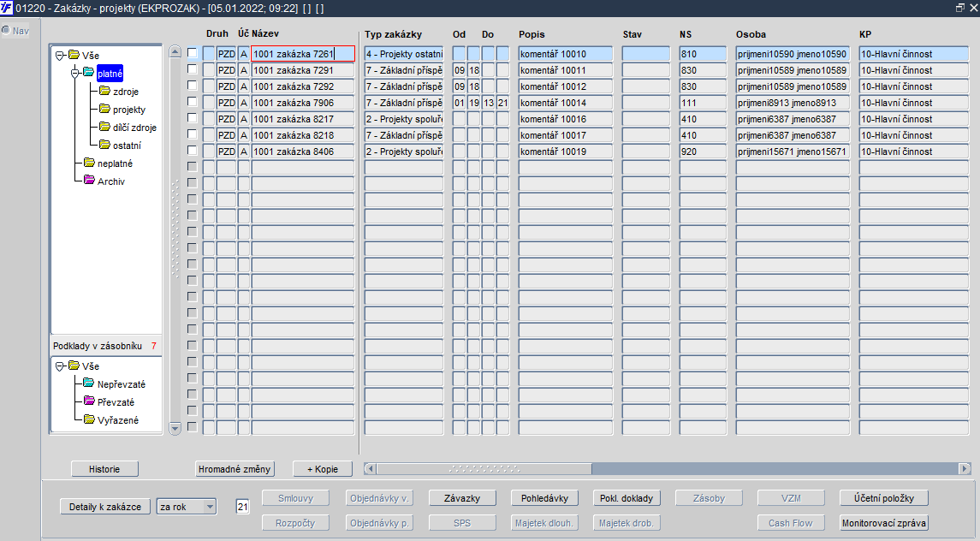
Task: Check the box for zakázka 7906
Action: coord(193,102)
